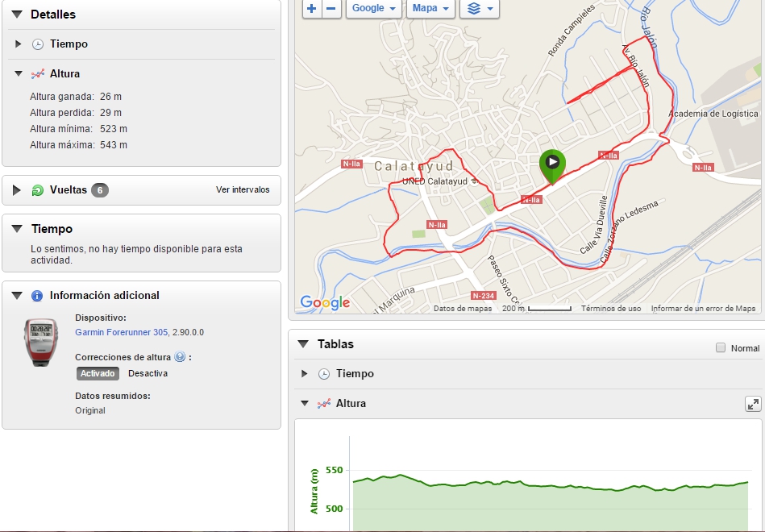Screen dimensions: 765x532
Task: Open the map layers stack dropdown
Action: pos(480,8)
